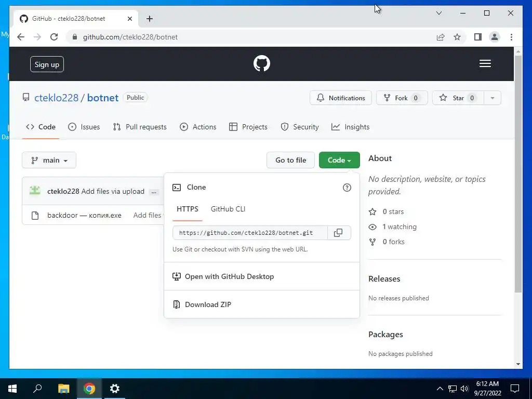This screenshot has height=399, width=532.
Task: Expand the commit message ellipsis button
Action: click(x=154, y=192)
